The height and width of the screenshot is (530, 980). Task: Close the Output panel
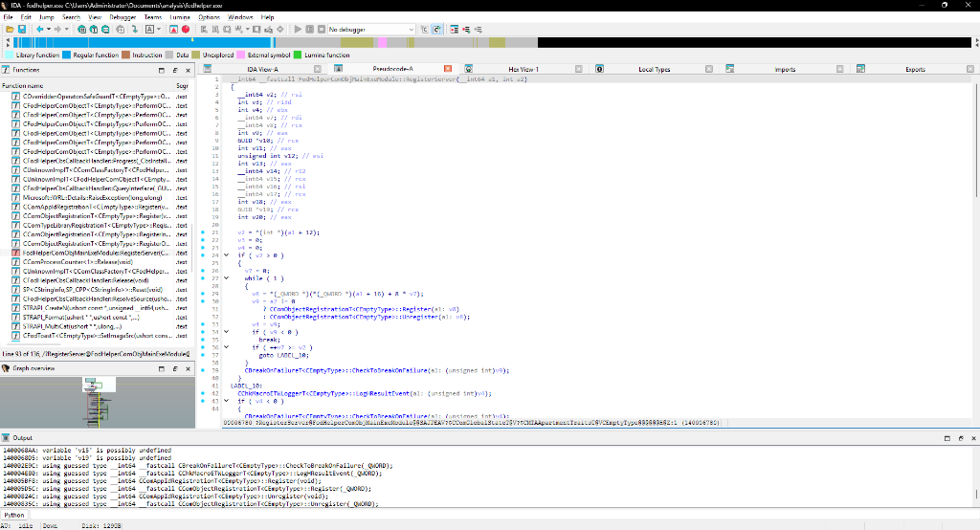973,438
